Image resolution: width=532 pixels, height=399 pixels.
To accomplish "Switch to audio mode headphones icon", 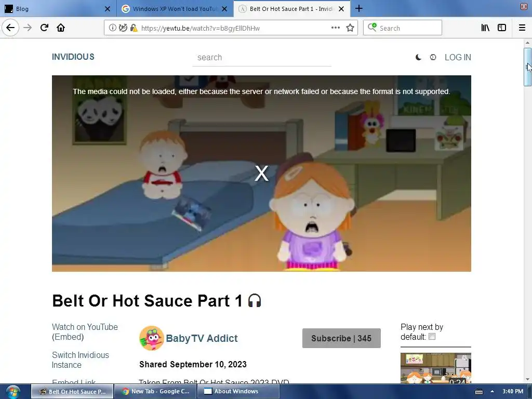I will 255,301.
